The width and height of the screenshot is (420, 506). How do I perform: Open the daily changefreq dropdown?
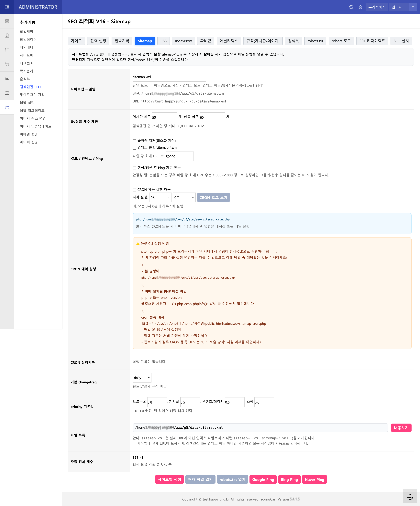coord(142,378)
